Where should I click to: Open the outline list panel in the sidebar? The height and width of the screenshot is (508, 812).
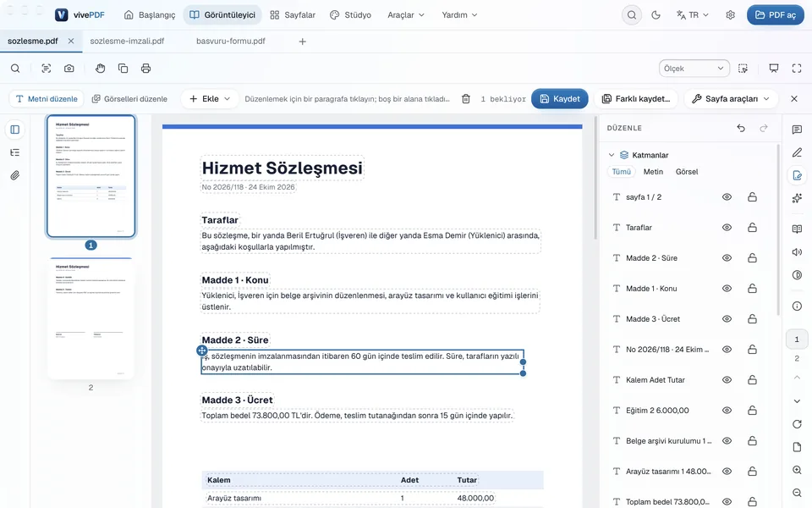pyautogui.click(x=15, y=152)
